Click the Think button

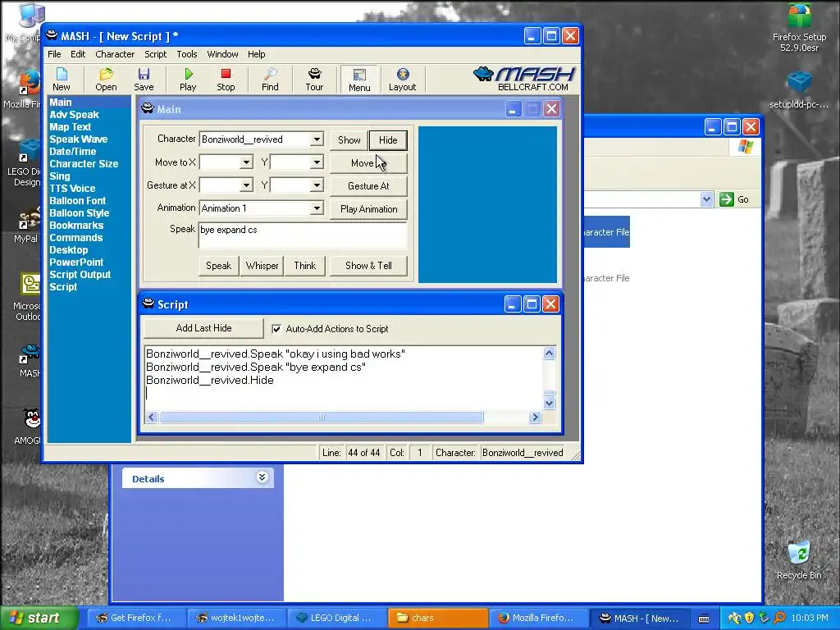point(305,266)
